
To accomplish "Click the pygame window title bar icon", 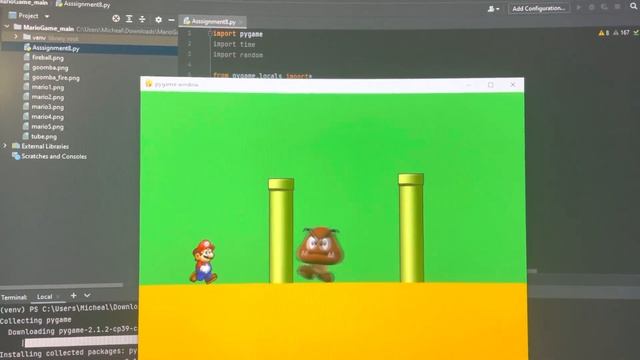I will pyautogui.click(x=149, y=84).
